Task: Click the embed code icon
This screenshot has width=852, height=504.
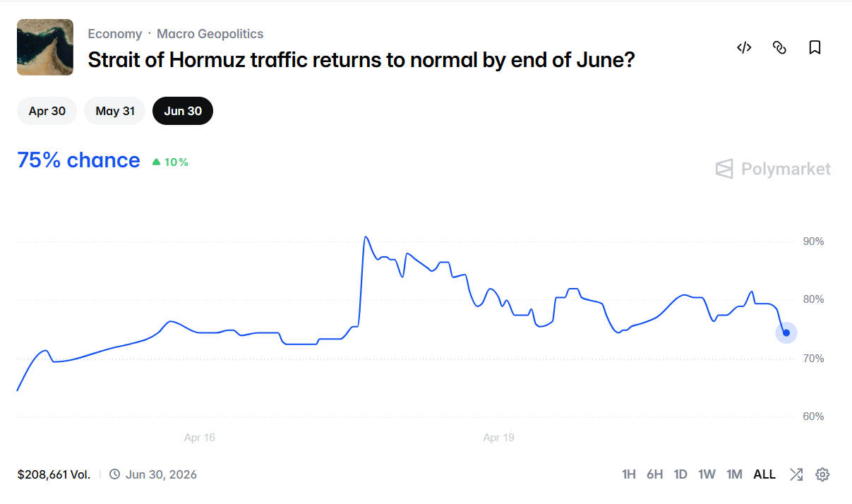Action: pyautogui.click(x=744, y=47)
